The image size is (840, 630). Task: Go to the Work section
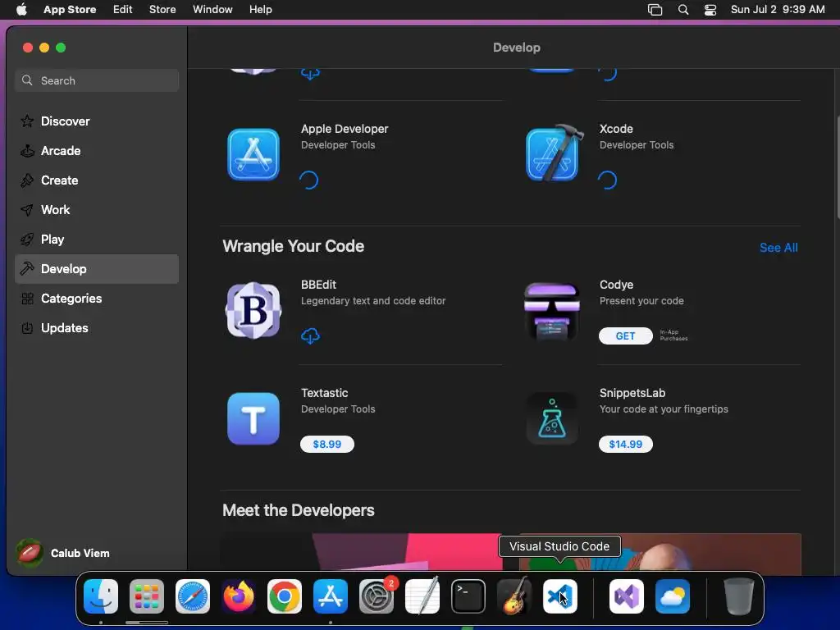(x=97, y=209)
